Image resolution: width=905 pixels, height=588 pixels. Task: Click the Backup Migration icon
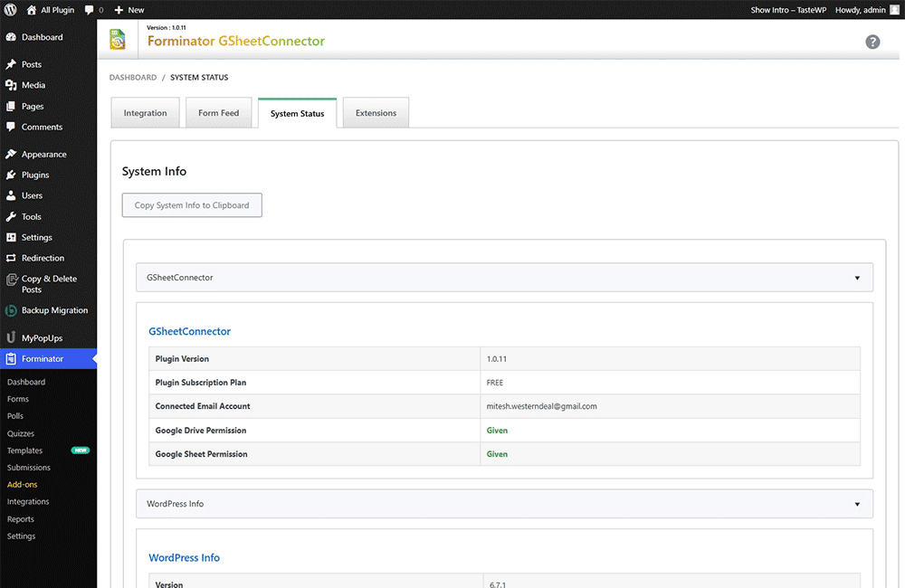tap(11, 310)
